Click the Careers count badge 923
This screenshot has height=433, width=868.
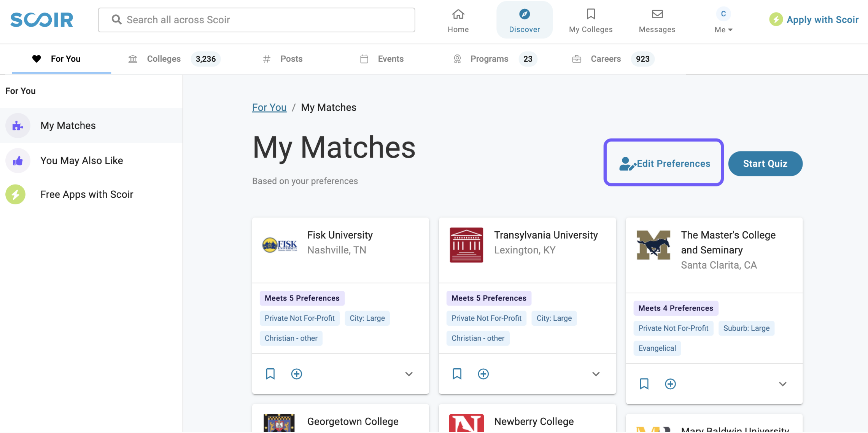[642, 59]
